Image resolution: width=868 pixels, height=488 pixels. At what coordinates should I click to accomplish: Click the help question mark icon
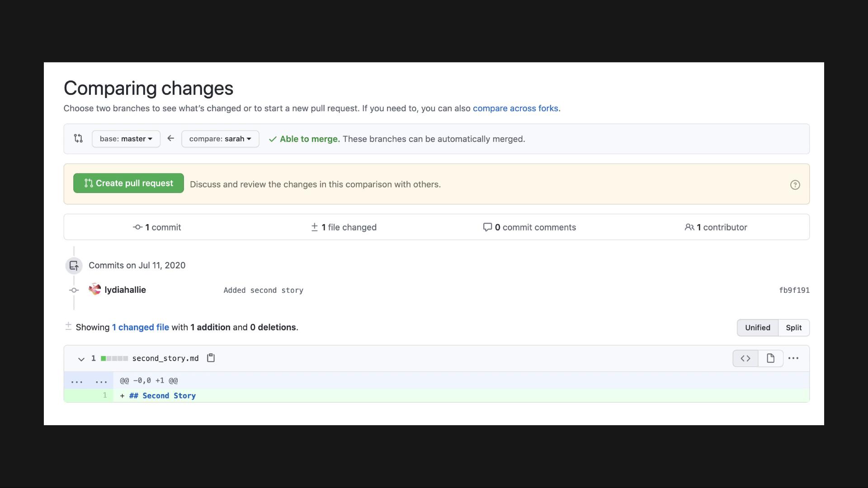tap(795, 185)
